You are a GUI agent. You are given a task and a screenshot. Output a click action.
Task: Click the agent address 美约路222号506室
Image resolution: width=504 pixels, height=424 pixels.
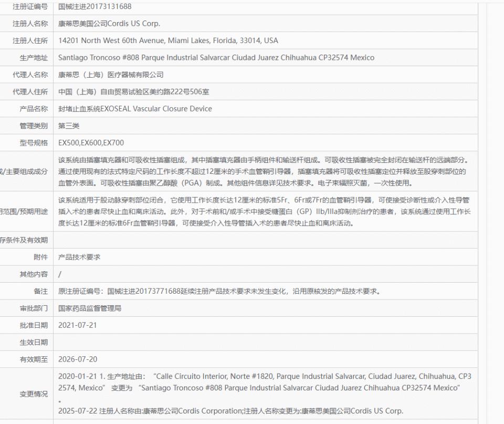[x=133, y=92]
